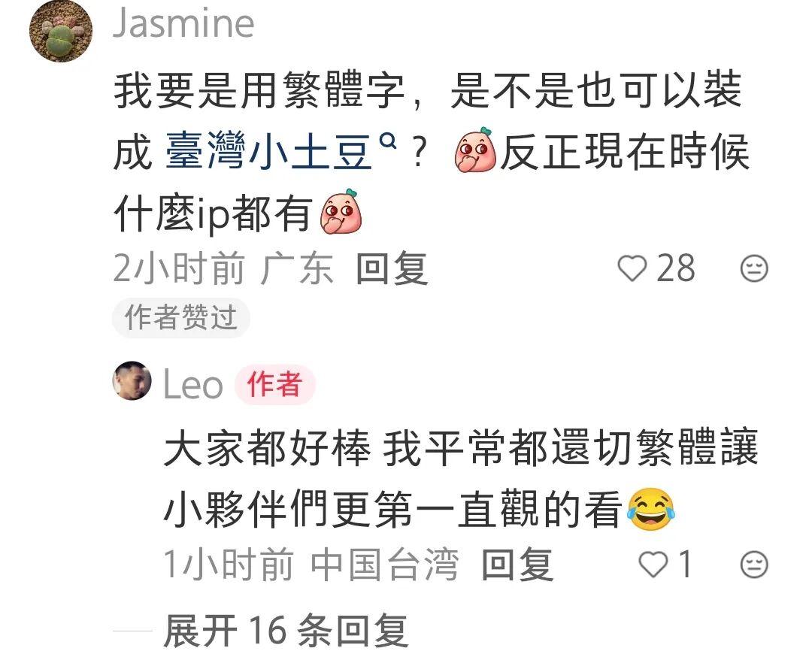Like Leo's reply with heart icon
Viewport: 812px width, 654px height.
coord(653,565)
